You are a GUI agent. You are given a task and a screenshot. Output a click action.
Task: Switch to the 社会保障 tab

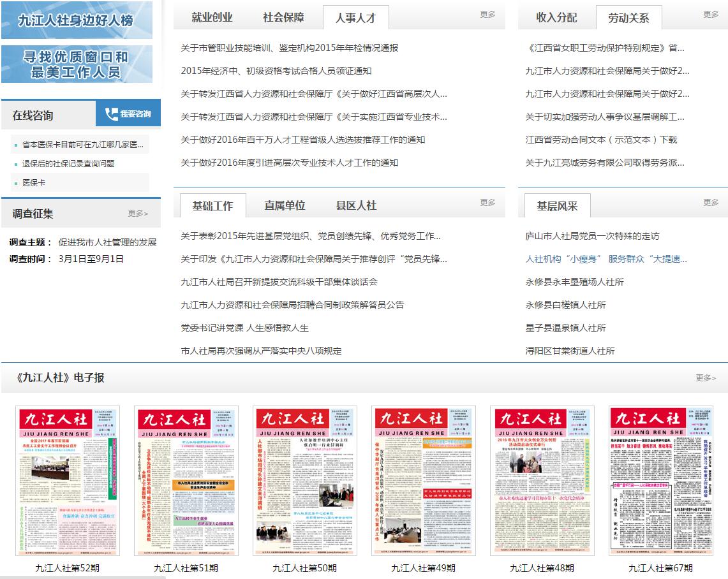[x=283, y=18]
